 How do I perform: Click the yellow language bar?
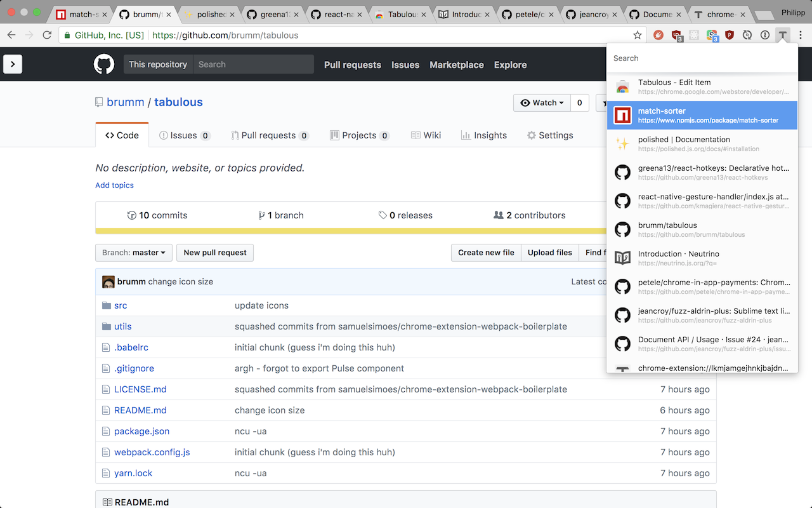[x=351, y=231]
